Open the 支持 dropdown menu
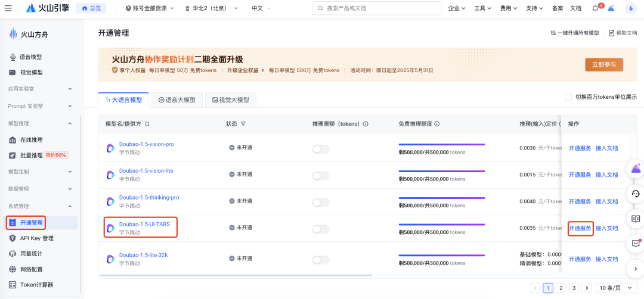This screenshot has height=299, width=644. click(535, 8)
